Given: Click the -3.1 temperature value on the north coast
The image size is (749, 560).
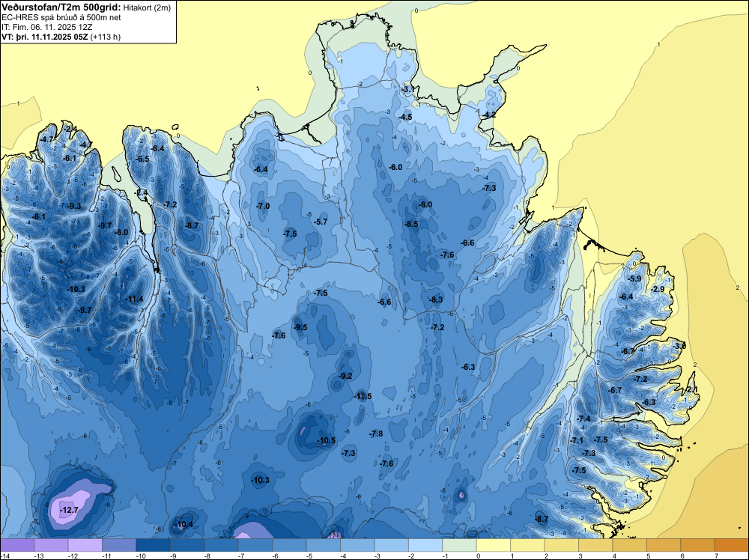Looking at the screenshot, I should click(408, 89).
